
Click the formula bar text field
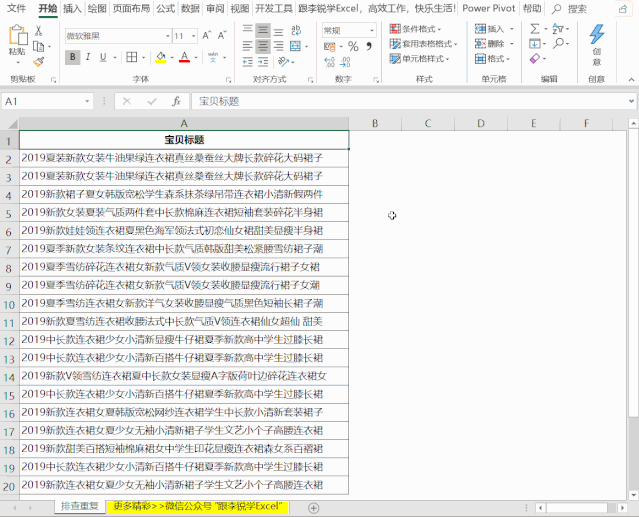[409, 101]
